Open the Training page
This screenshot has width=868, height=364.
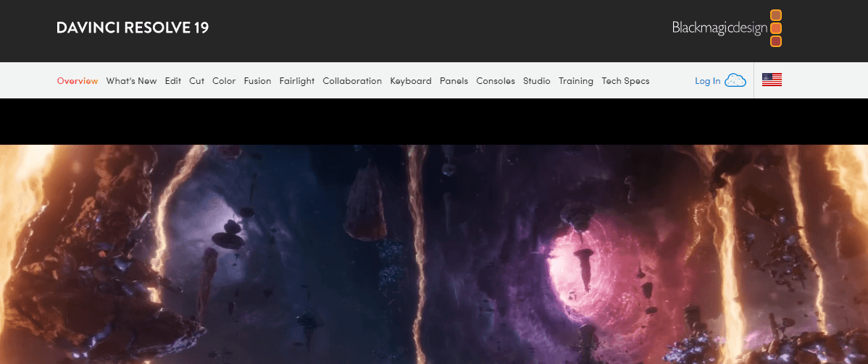[576, 81]
